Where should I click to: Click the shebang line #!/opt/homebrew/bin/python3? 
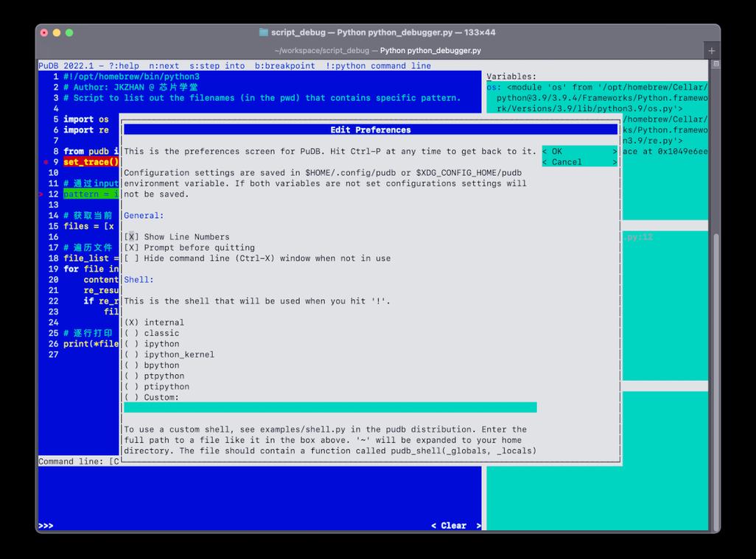pyautogui.click(x=131, y=76)
